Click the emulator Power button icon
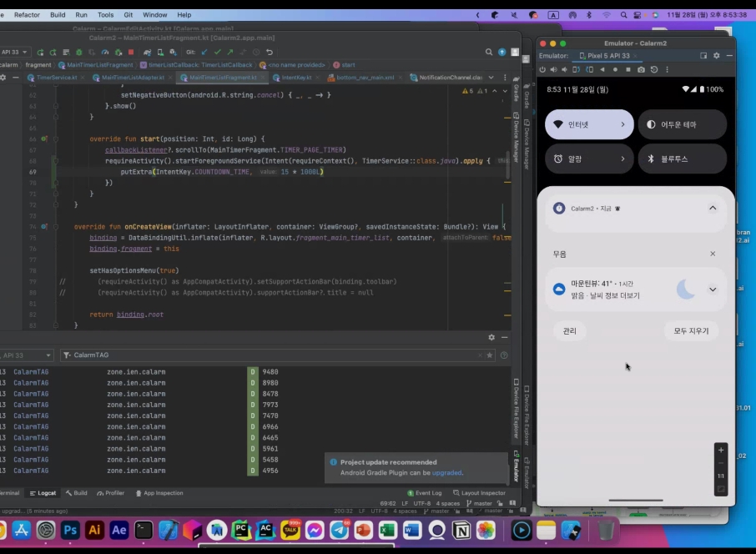This screenshot has width=756, height=554. [542, 69]
